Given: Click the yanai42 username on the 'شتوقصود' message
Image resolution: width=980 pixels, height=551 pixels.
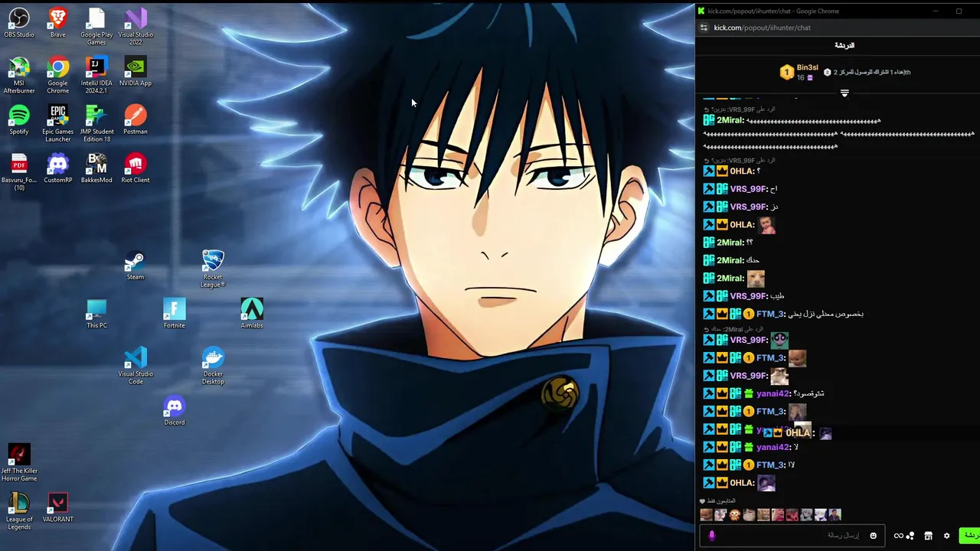Looking at the screenshot, I should click(x=773, y=393).
